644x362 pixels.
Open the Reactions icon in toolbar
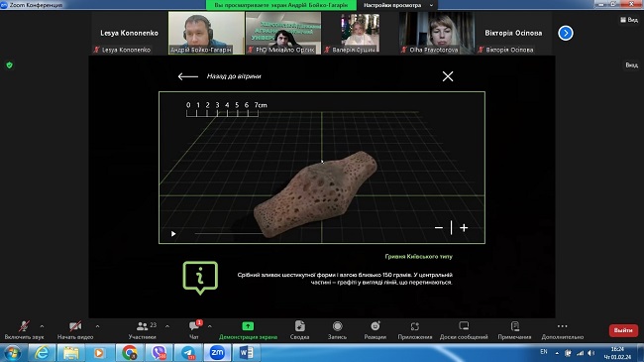(375, 326)
